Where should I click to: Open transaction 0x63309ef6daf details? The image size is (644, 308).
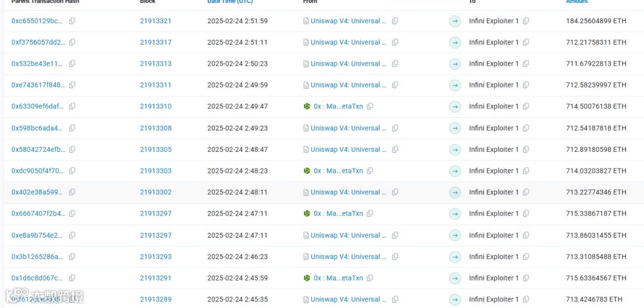click(x=38, y=106)
